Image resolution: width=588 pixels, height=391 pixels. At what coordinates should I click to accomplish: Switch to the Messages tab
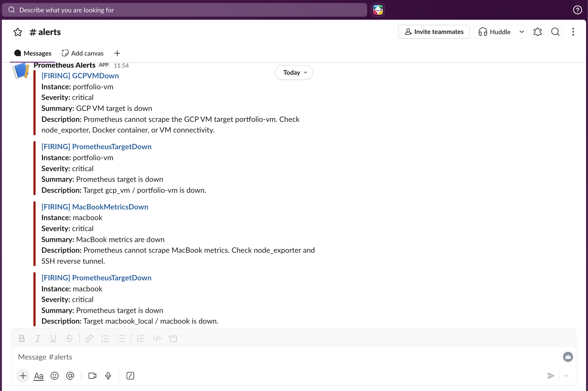coord(33,53)
